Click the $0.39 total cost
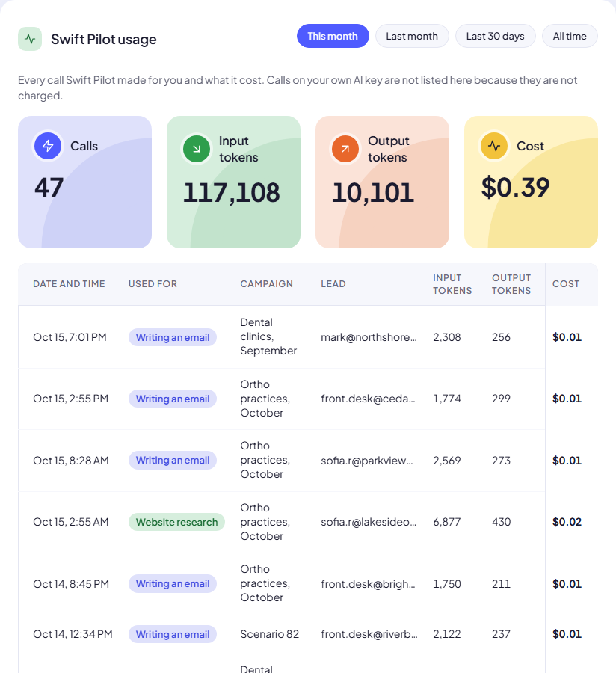 point(515,188)
